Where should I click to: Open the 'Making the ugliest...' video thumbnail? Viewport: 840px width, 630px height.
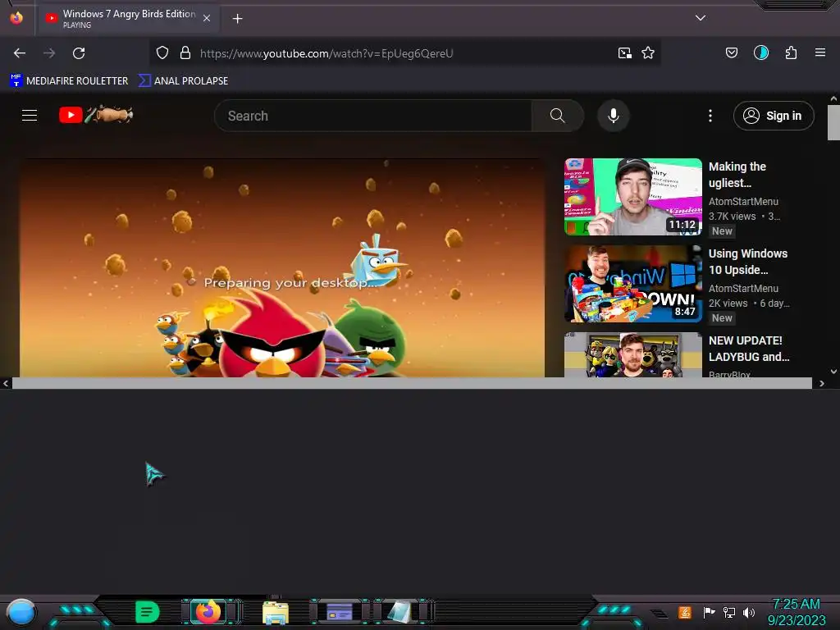(633, 197)
